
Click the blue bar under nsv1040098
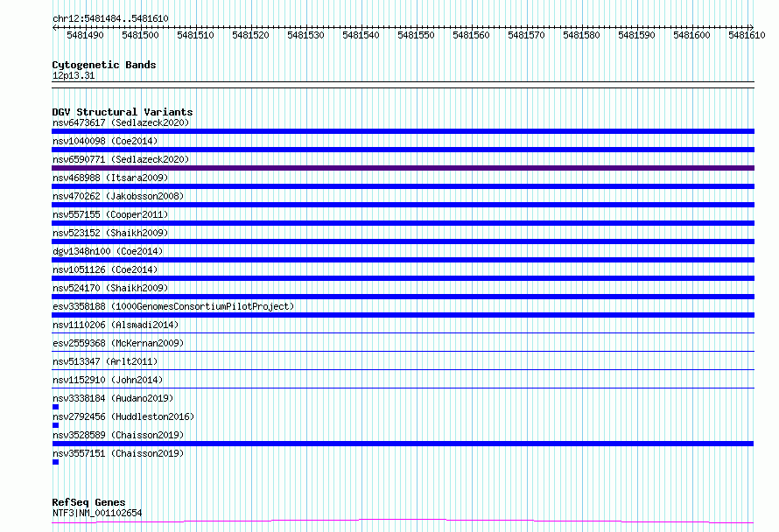pos(403,150)
